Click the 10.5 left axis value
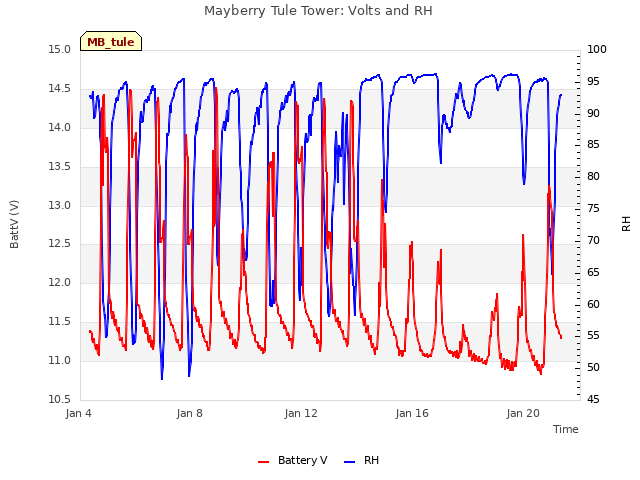 pos(59,399)
